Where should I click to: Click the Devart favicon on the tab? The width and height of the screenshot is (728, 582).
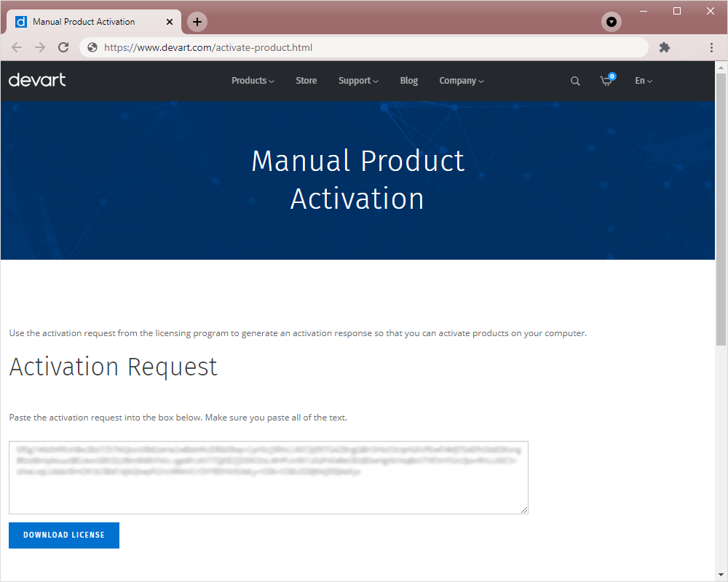point(21,22)
